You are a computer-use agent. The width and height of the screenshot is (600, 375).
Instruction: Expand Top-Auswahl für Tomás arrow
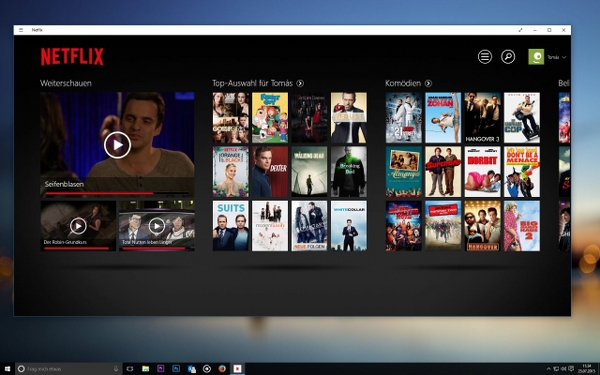coord(300,83)
